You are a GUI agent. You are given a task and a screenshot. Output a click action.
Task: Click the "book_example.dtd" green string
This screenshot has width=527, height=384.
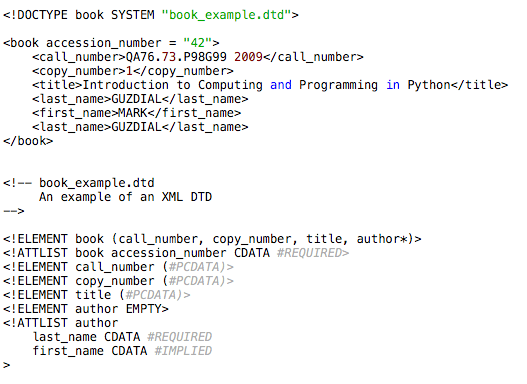coord(226,15)
